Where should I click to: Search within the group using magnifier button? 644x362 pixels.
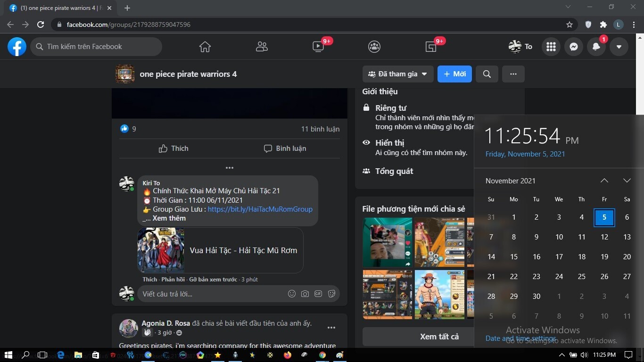[487, 74]
